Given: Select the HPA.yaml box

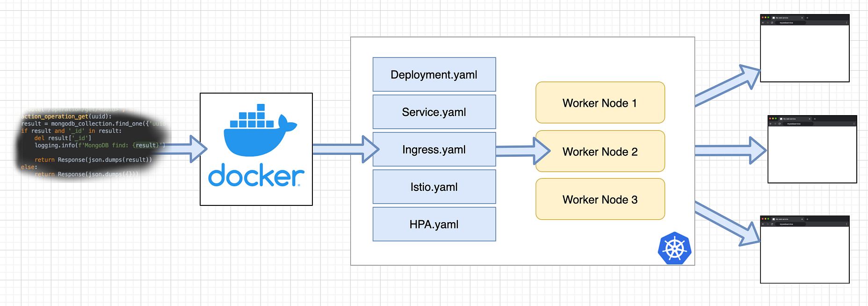Looking at the screenshot, I should (x=434, y=224).
